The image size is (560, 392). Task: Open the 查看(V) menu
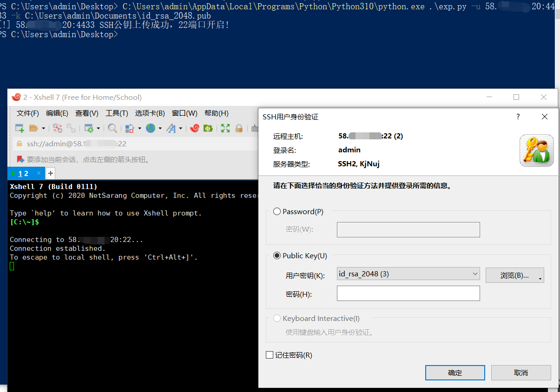[x=87, y=113]
